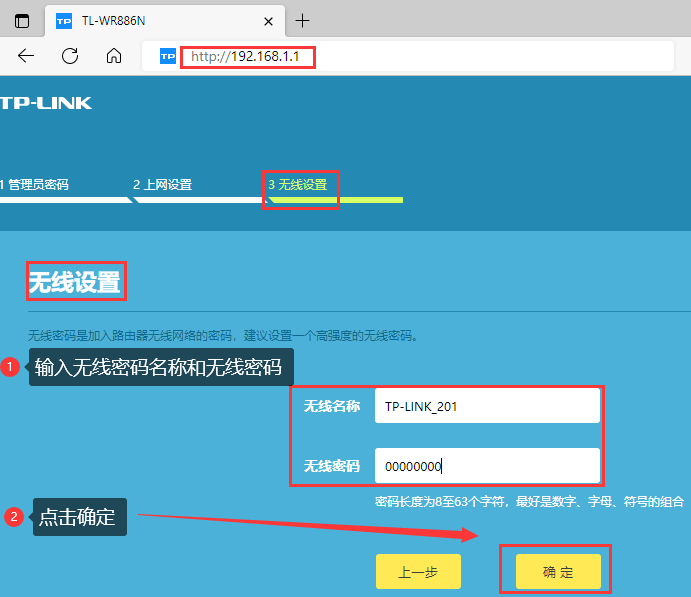Open a new browser tab
Viewport: 691px width, 597px height.
tap(303, 20)
